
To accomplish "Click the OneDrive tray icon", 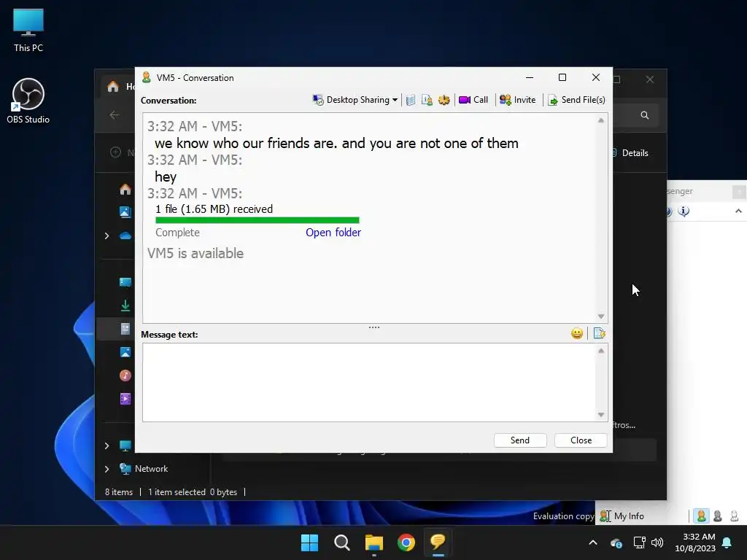I will point(616,542).
